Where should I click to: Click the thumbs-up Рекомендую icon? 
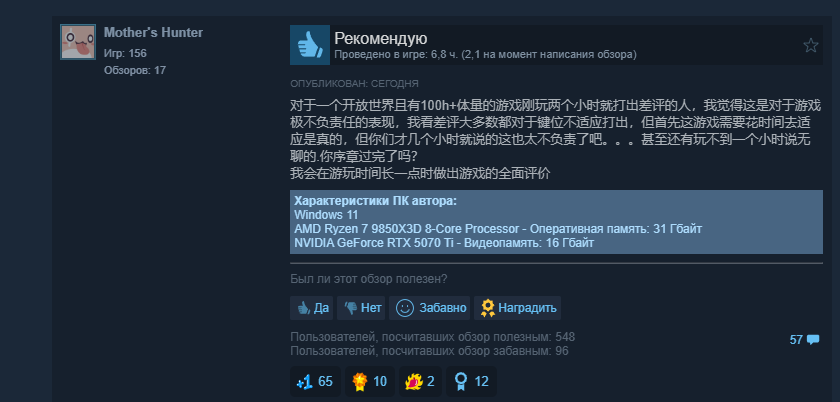point(310,45)
